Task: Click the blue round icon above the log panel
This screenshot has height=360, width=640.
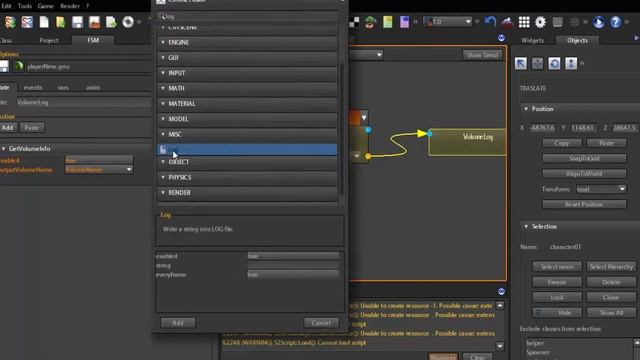Action: coord(501,291)
